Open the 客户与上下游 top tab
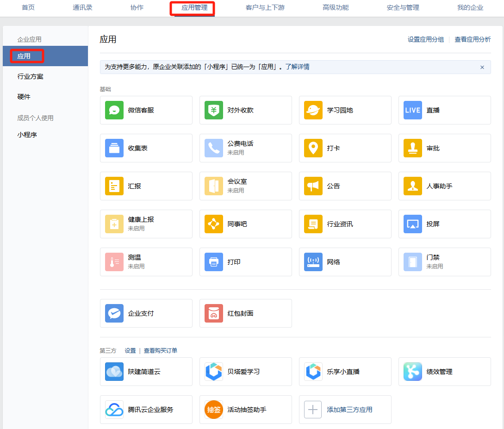This screenshot has width=504, height=429. (265, 8)
